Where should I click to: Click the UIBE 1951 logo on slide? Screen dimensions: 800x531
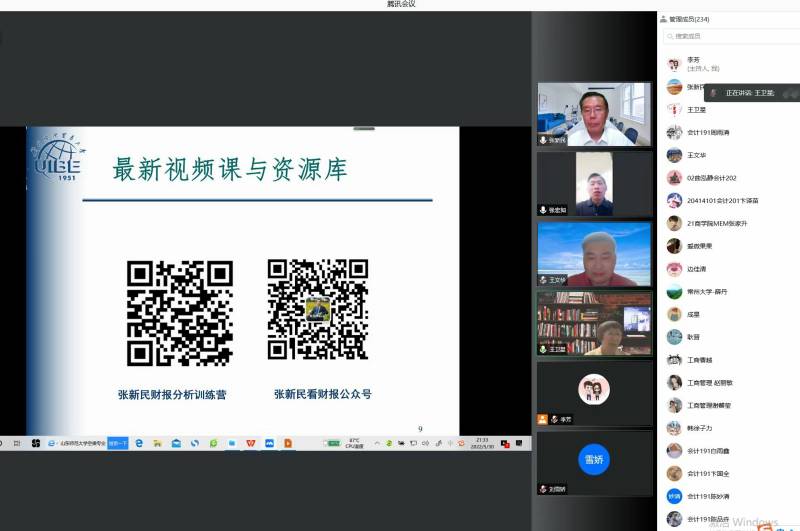[57, 157]
